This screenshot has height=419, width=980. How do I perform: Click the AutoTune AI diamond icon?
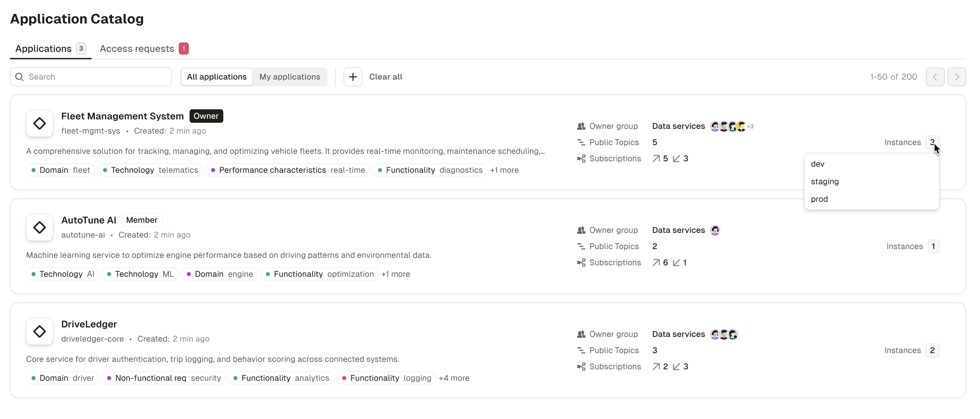click(40, 227)
